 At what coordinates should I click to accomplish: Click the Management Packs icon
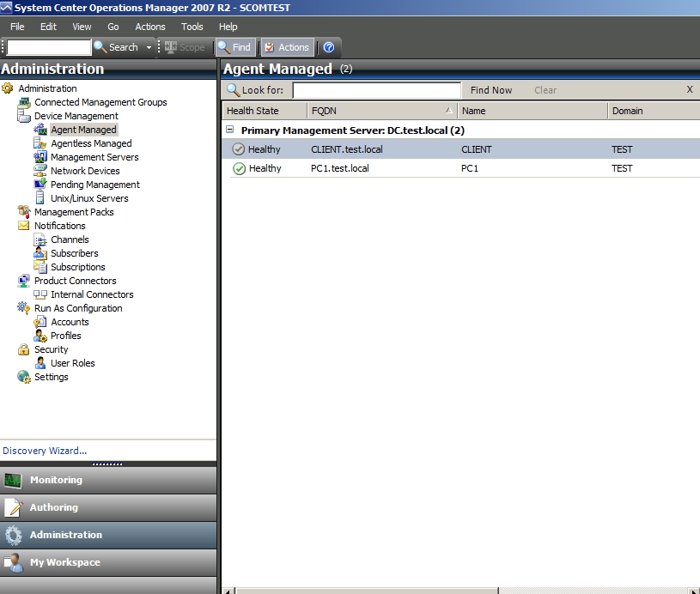click(24, 212)
